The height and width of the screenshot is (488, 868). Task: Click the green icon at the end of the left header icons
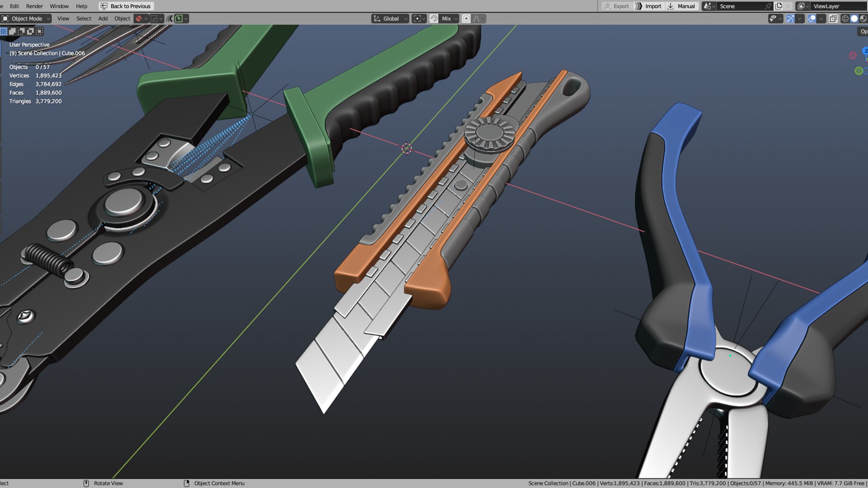[179, 19]
